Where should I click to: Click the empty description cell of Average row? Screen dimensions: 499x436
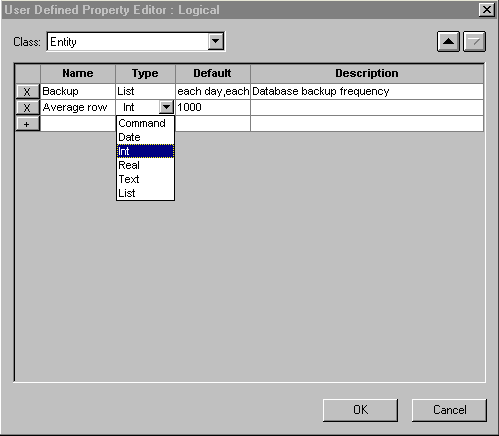click(367, 107)
